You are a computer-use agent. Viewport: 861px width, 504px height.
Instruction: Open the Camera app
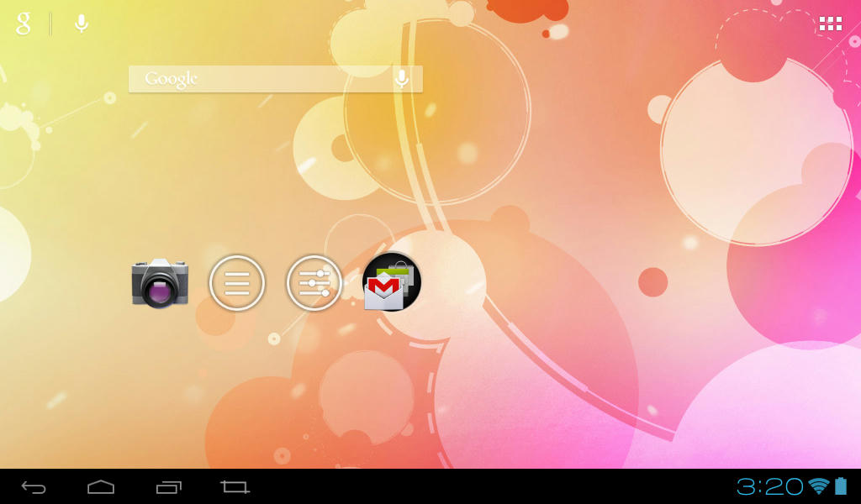[x=160, y=283]
